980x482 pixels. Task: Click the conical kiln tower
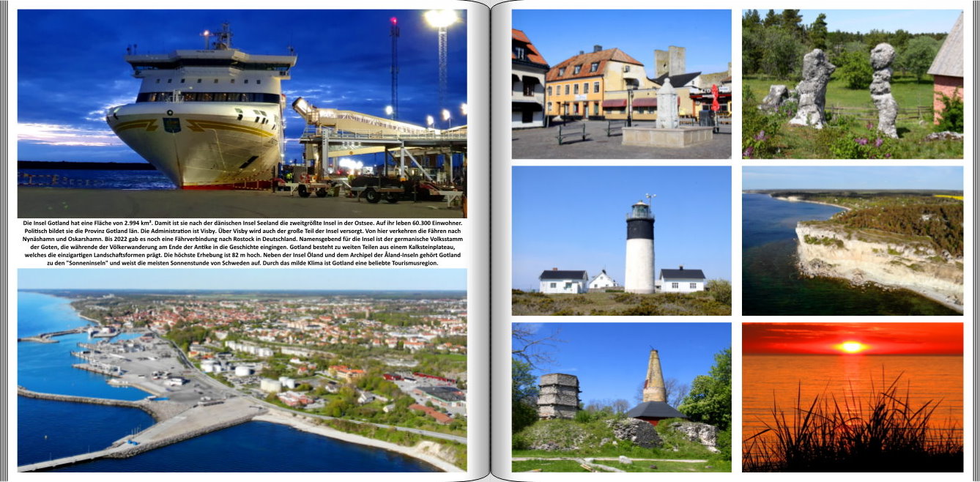click(x=653, y=379)
